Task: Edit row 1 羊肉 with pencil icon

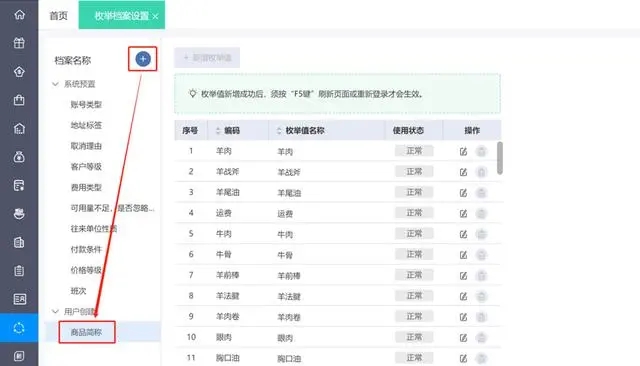Action: tap(463, 151)
